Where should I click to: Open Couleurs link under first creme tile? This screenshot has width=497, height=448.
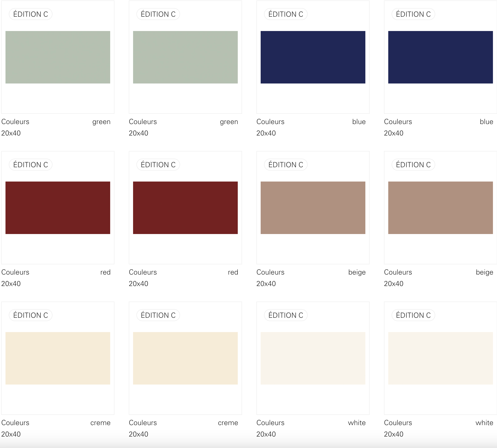[x=15, y=423]
